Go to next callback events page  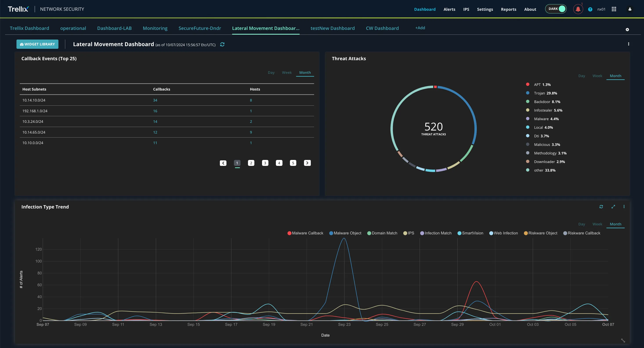point(307,163)
